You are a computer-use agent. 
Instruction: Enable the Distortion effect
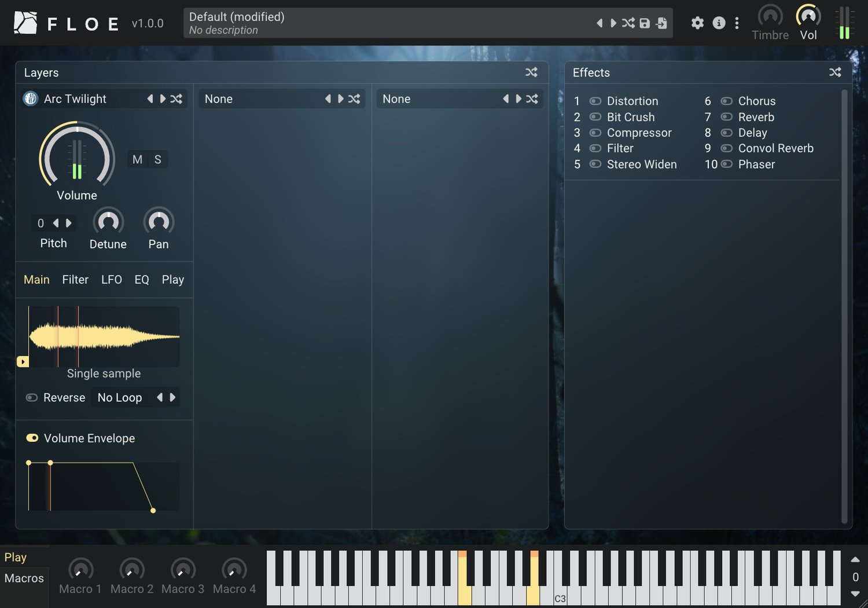595,101
